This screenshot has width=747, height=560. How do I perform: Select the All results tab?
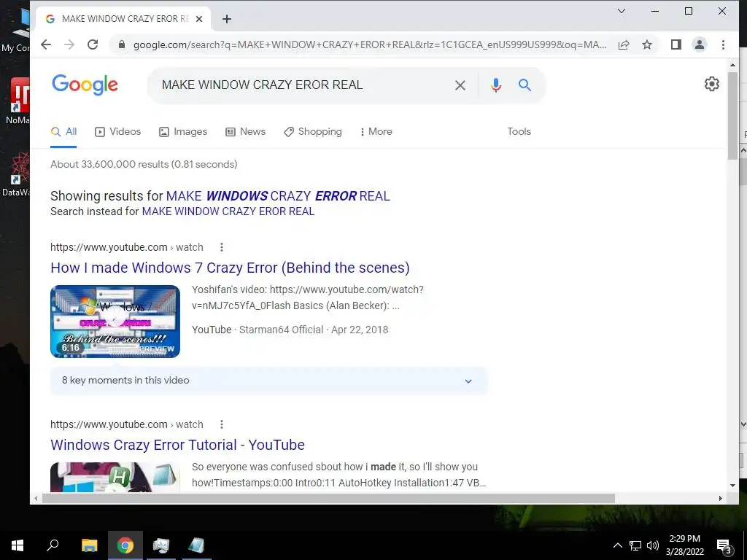tap(64, 132)
